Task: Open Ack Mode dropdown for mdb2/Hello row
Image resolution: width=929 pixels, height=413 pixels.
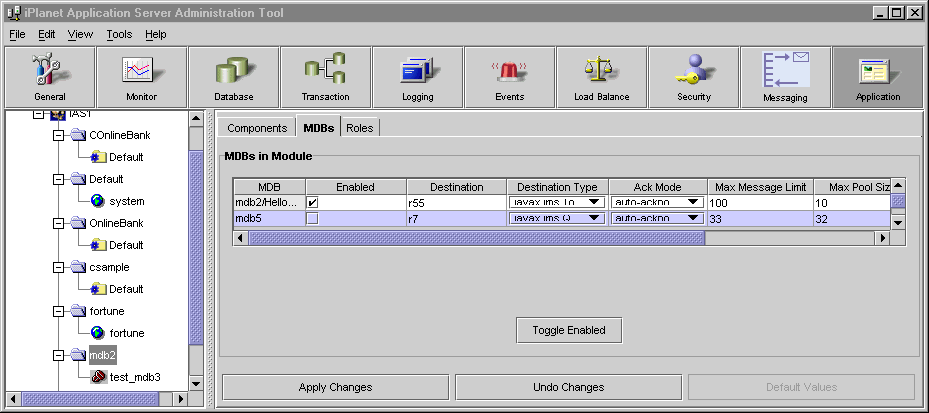Action: 657,203
